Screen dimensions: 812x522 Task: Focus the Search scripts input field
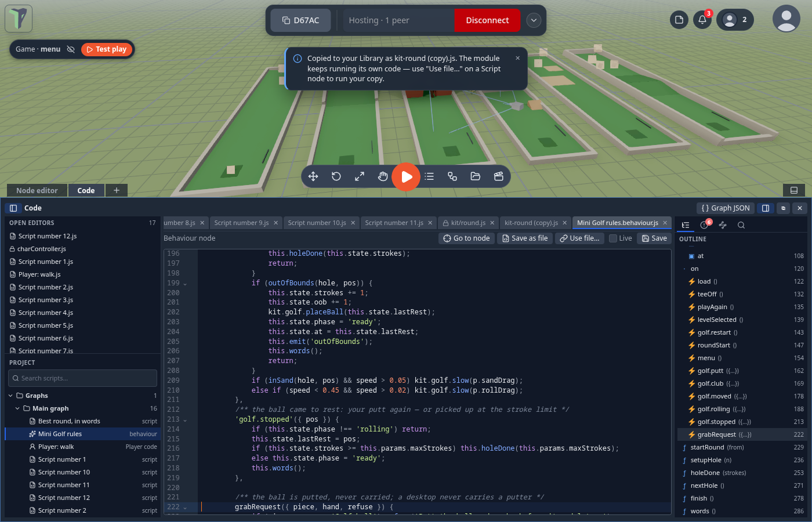coord(83,378)
